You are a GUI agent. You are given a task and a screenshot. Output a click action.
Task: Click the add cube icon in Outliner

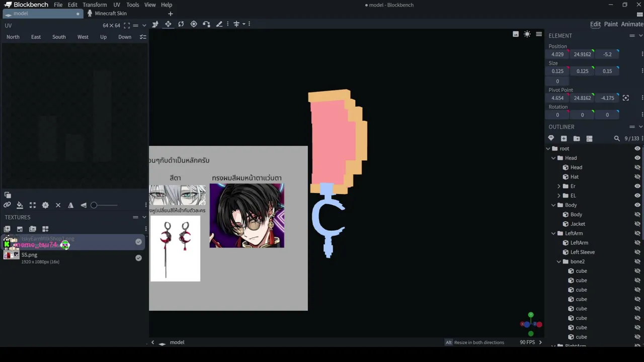[x=563, y=139]
